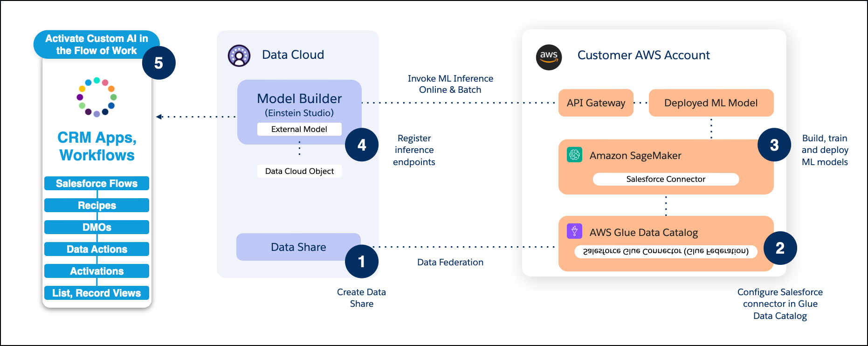Viewport: 868px width, 346px height.
Task: Click the Data Cloud icon
Action: (x=239, y=56)
